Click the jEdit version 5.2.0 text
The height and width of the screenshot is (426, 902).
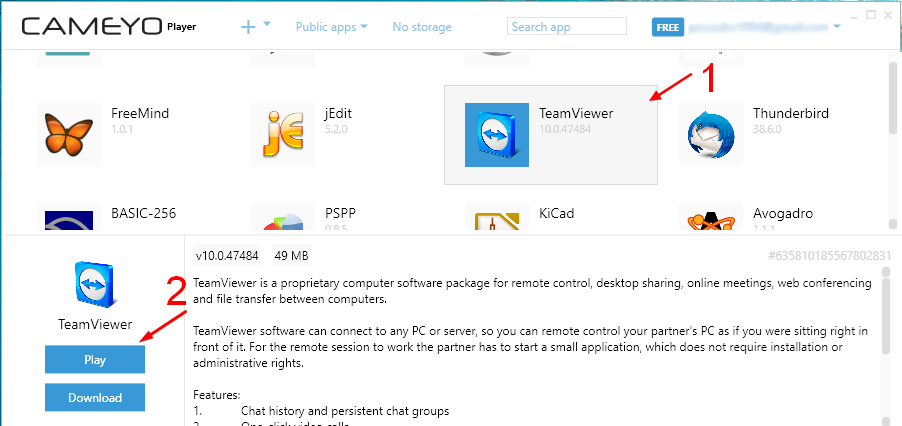[x=337, y=129]
